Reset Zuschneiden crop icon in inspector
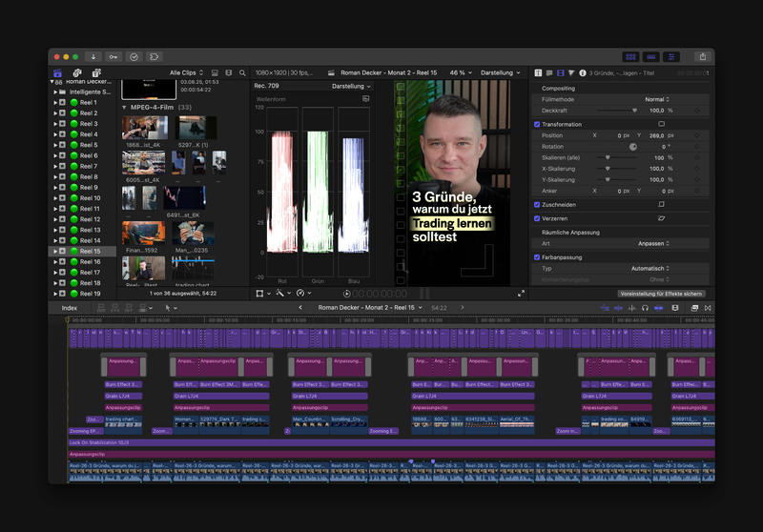The width and height of the screenshot is (763, 532). 661,204
